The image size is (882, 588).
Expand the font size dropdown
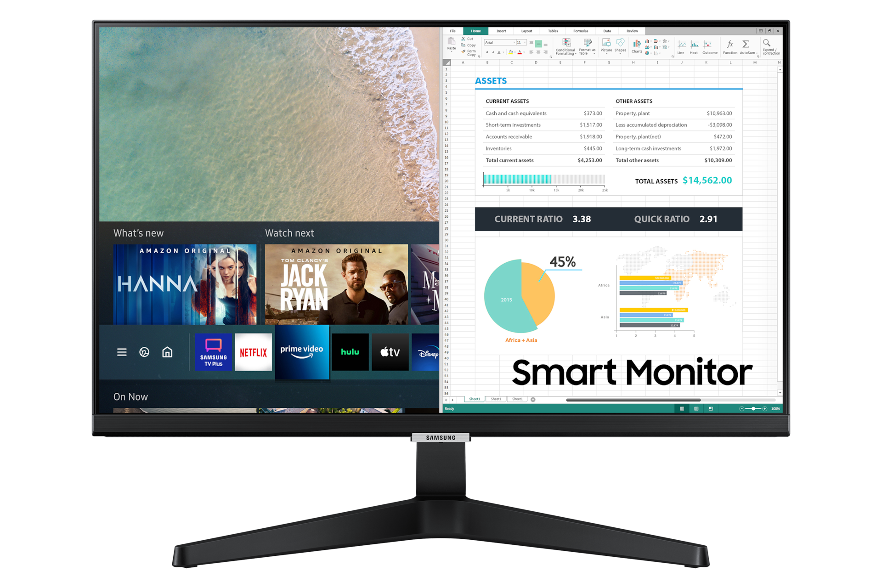tap(522, 43)
